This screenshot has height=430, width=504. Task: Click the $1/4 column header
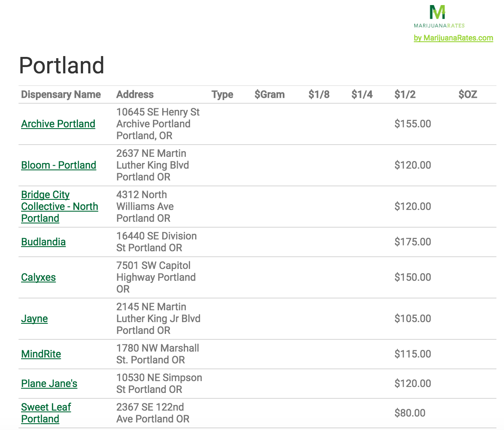(x=362, y=94)
